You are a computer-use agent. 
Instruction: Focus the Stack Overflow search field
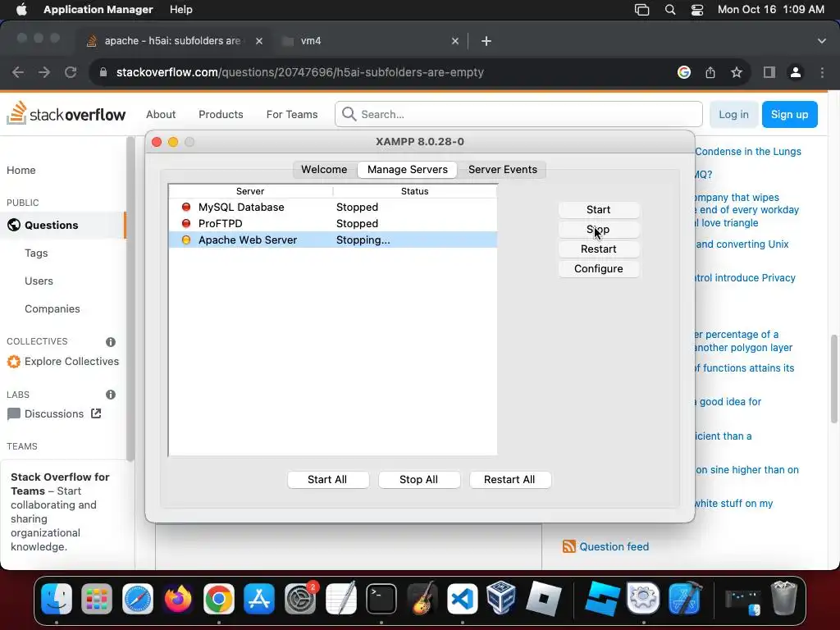tap(518, 114)
